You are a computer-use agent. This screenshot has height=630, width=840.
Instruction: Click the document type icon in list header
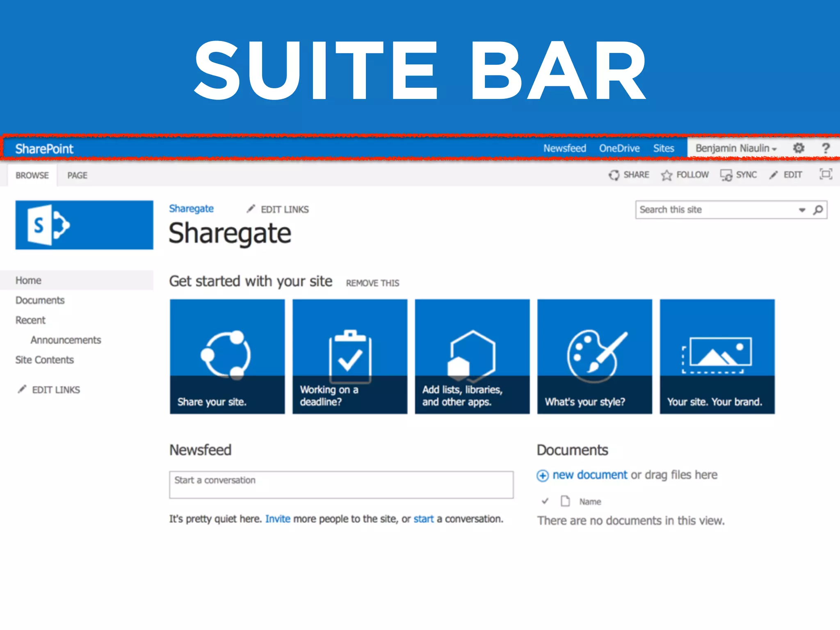pyautogui.click(x=565, y=501)
